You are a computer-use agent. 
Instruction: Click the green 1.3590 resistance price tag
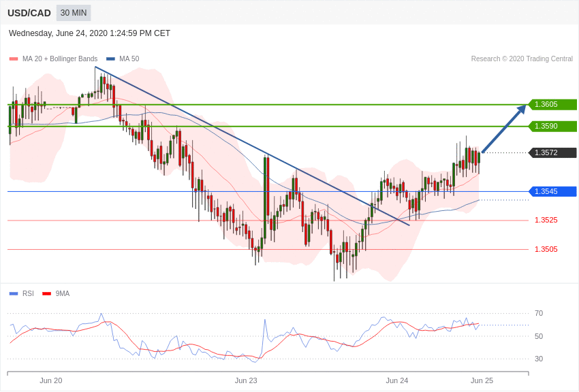[553, 126]
